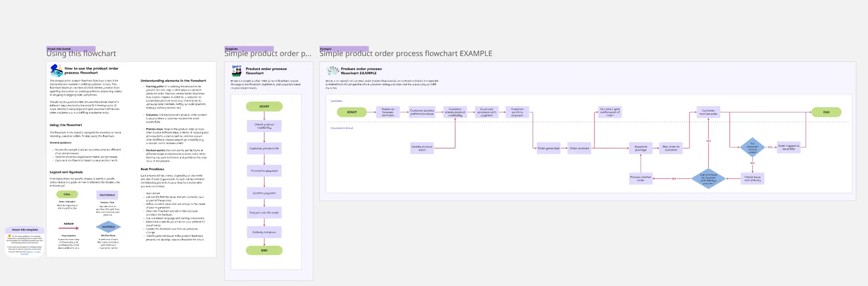This screenshot has width=868, height=286.
Task: Click the cards icon in EXAMPLE frame header
Action: [333, 70]
